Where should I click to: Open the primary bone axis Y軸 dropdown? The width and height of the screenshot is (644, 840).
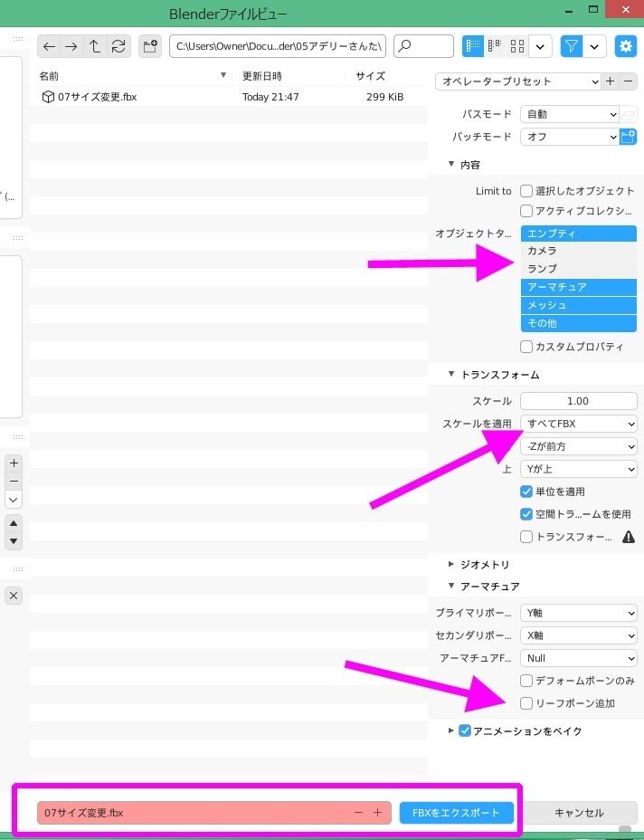tap(579, 613)
